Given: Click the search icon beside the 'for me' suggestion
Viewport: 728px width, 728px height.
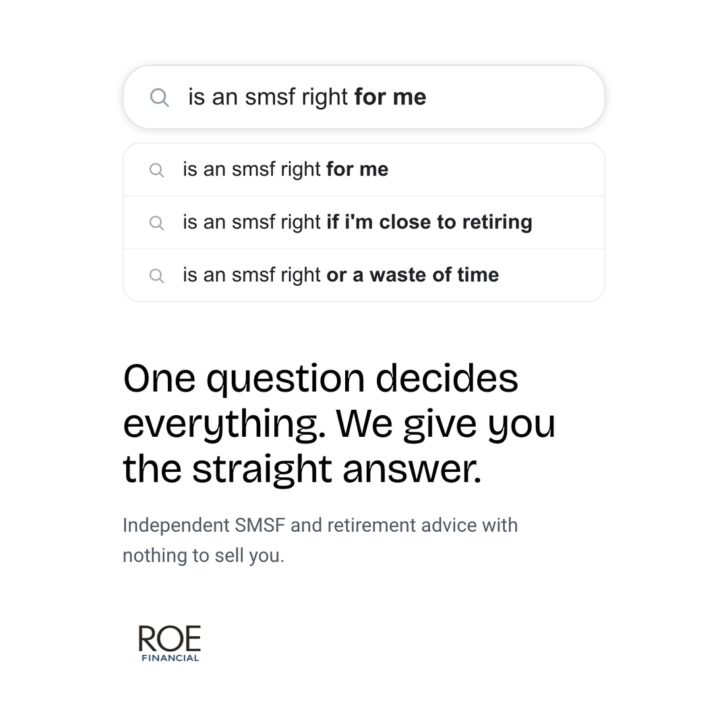Looking at the screenshot, I should tap(156, 170).
